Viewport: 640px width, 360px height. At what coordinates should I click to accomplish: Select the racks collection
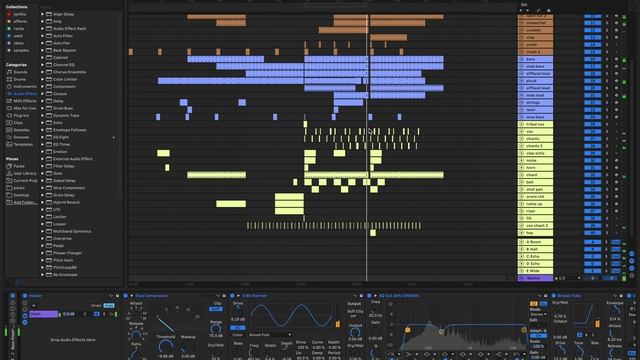(16, 29)
